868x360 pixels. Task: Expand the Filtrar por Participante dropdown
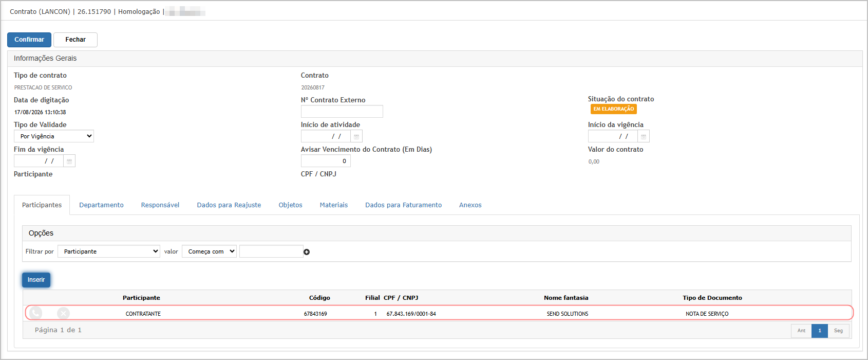click(x=109, y=251)
